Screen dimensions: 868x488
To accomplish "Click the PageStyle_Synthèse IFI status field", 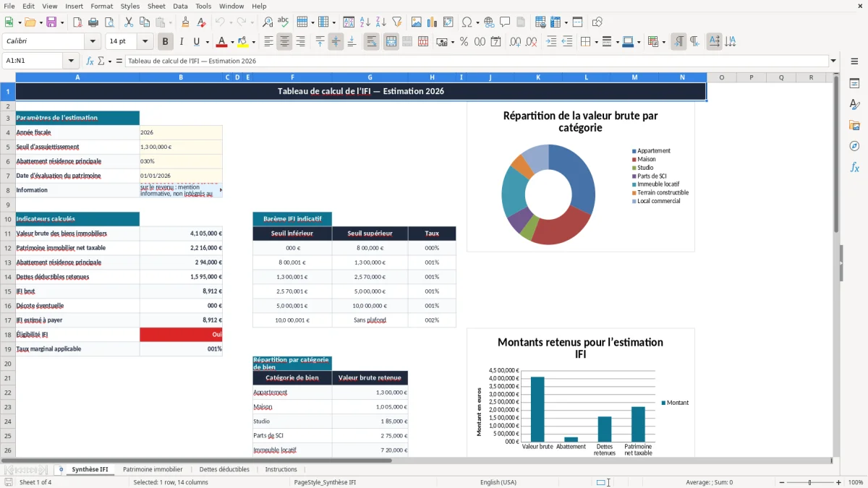I will click(325, 482).
